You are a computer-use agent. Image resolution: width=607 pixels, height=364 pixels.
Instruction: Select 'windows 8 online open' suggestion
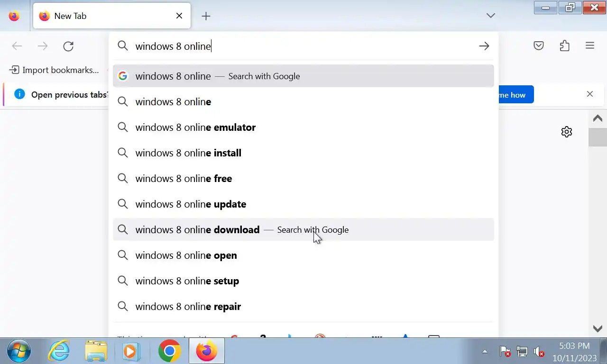point(303,255)
